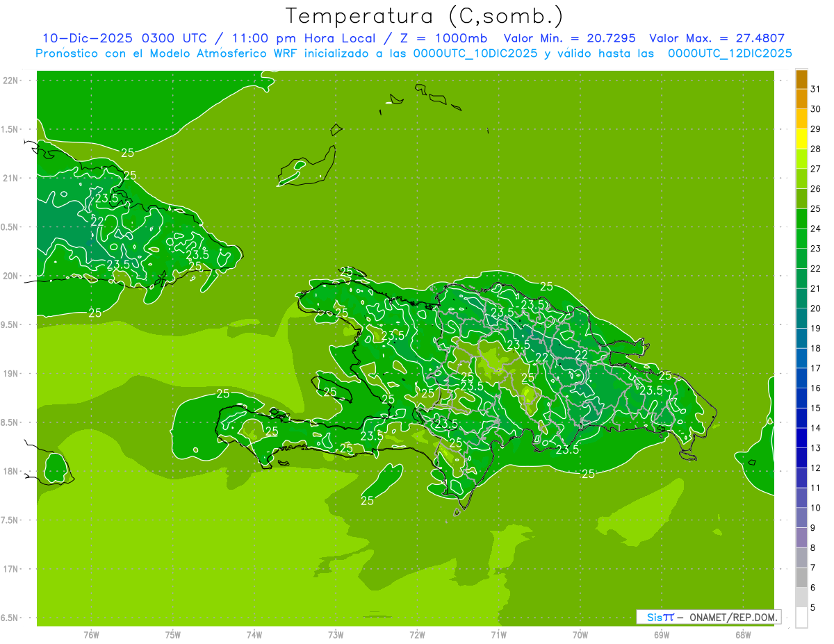Click the 68W longitude axis label
The image size is (834, 644).
(x=742, y=634)
